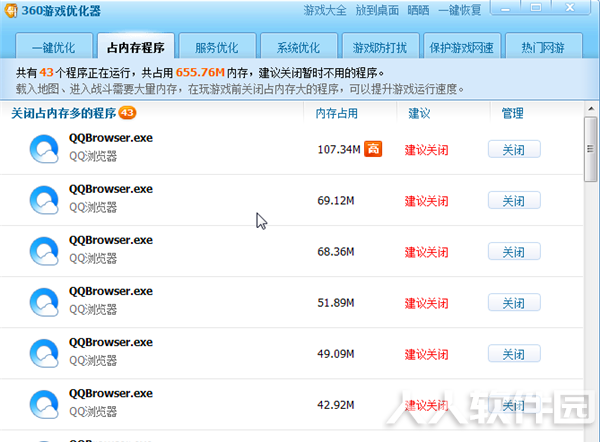Viewport: 600px width, 442px height.
Task: Click QQBrowser.exe name in the 51.89M row
Action: coord(111,291)
